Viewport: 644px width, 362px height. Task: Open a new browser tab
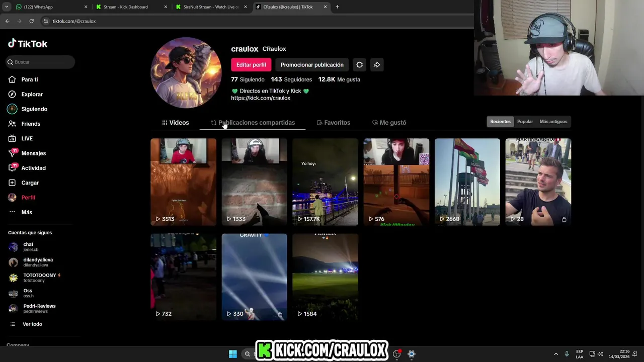coord(337,7)
